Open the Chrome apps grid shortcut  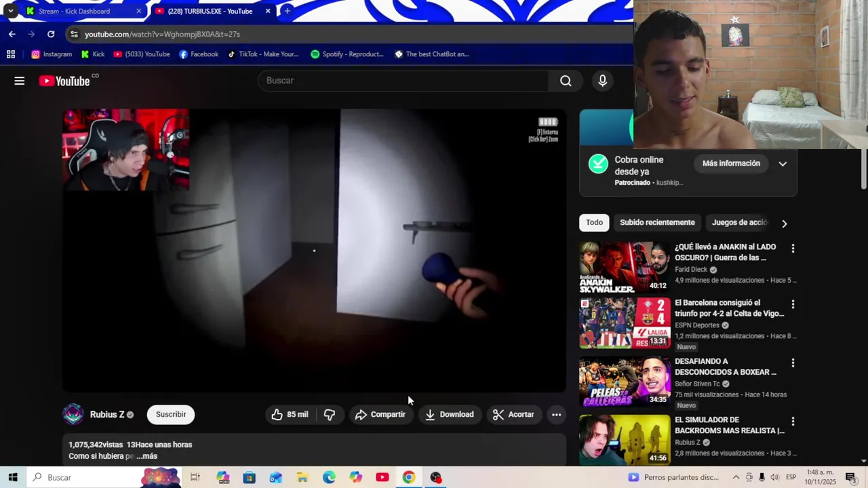tap(11, 54)
